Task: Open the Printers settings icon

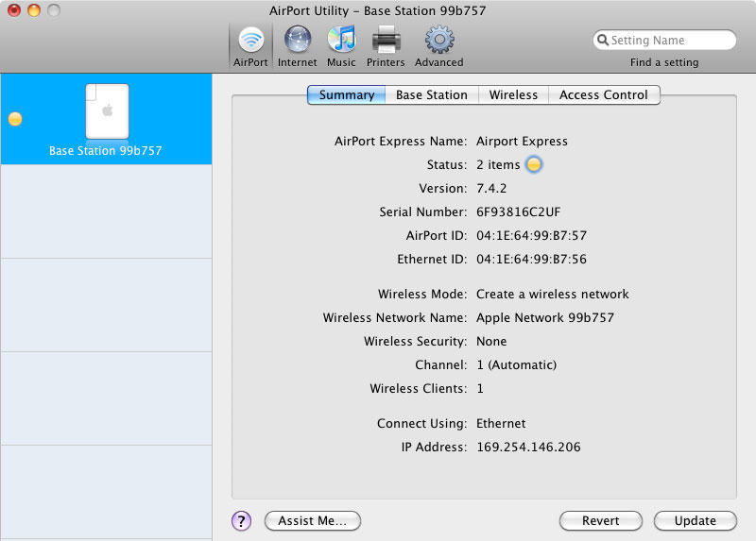Action: pyautogui.click(x=386, y=39)
